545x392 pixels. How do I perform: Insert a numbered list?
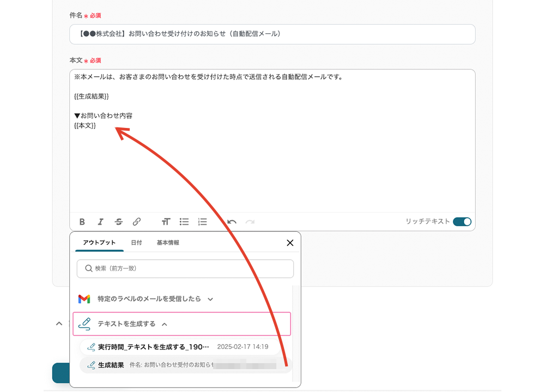tap(203, 222)
